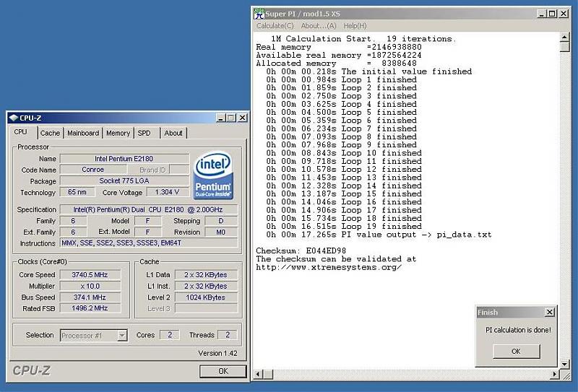Viewport: 578px width, 392px height.
Task: Select the CPU tab in CPU-Z
Action: click(21, 132)
